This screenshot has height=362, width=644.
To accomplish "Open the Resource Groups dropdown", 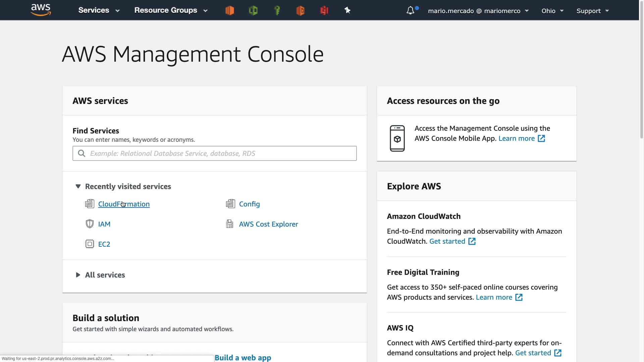I will (171, 10).
